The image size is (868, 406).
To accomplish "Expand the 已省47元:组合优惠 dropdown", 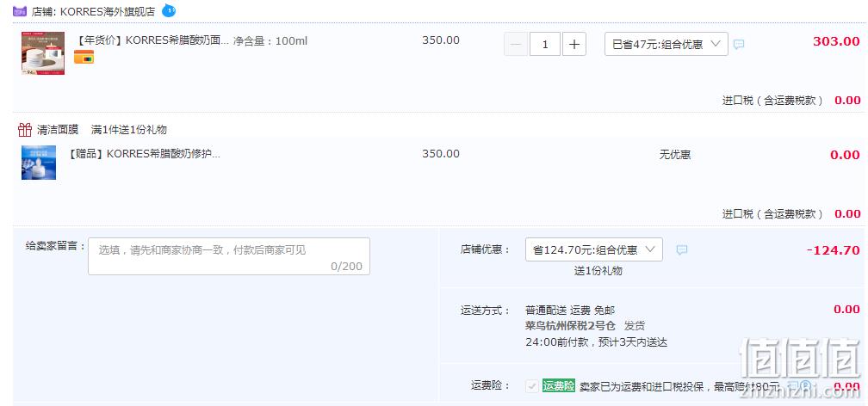I will pos(666,44).
